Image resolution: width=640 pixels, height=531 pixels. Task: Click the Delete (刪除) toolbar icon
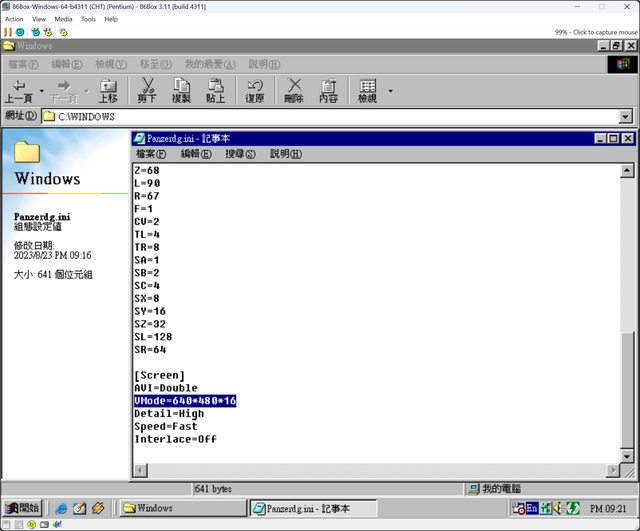(294, 90)
